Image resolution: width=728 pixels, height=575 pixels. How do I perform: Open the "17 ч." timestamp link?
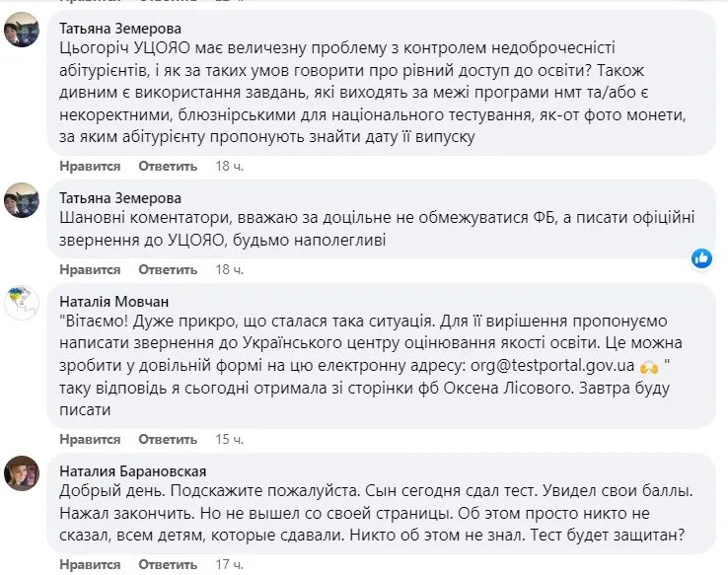point(229,564)
